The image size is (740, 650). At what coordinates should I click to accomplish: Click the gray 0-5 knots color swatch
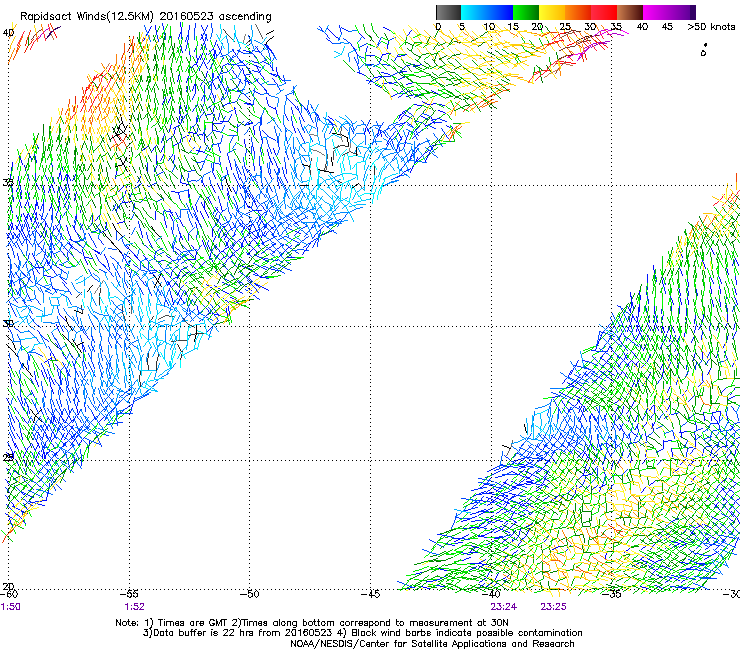pos(448,12)
